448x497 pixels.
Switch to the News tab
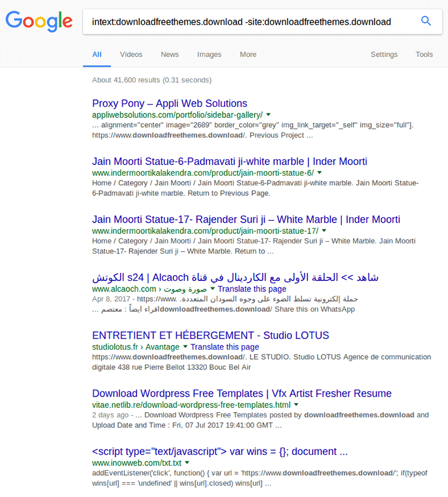[170, 55]
